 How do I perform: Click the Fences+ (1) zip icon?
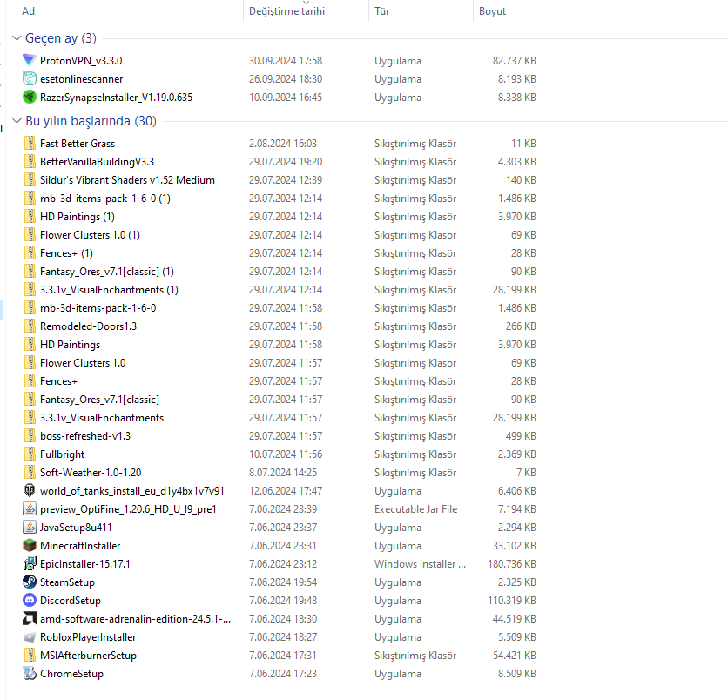(30, 253)
